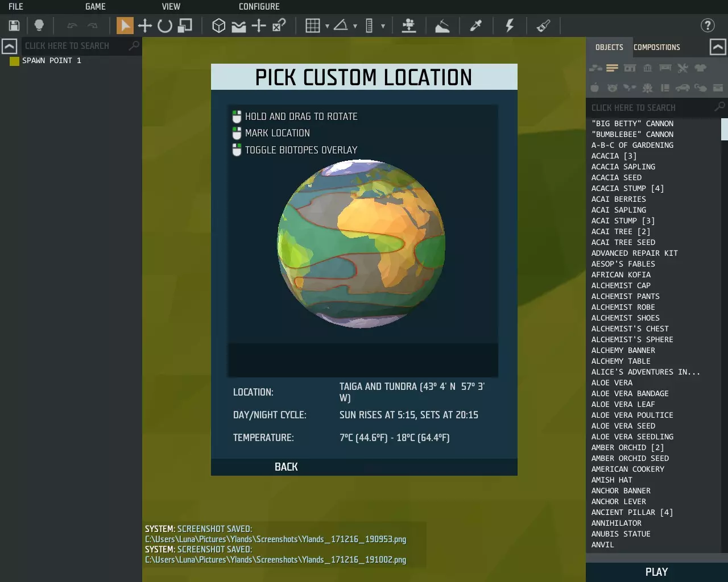The width and height of the screenshot is (728, 582).
Task: Toggle the all-objects list filter
Action: [612, 68]
